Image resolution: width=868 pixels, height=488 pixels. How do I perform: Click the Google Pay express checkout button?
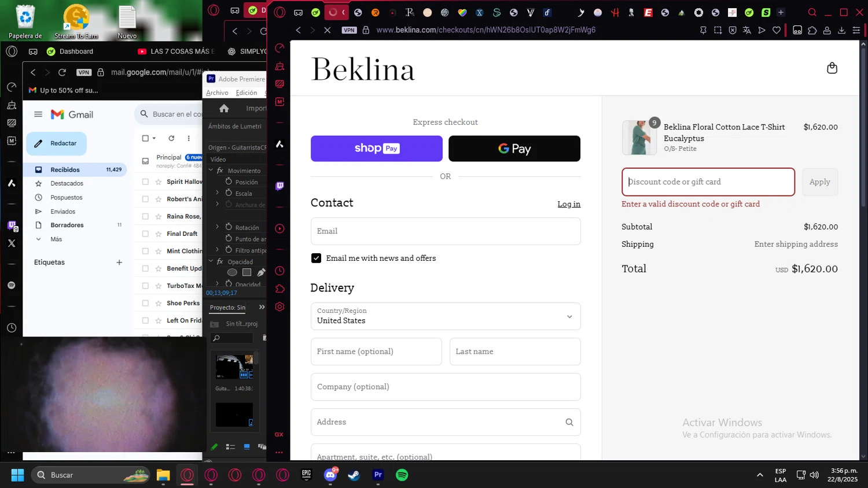click(x=514, y=149)
